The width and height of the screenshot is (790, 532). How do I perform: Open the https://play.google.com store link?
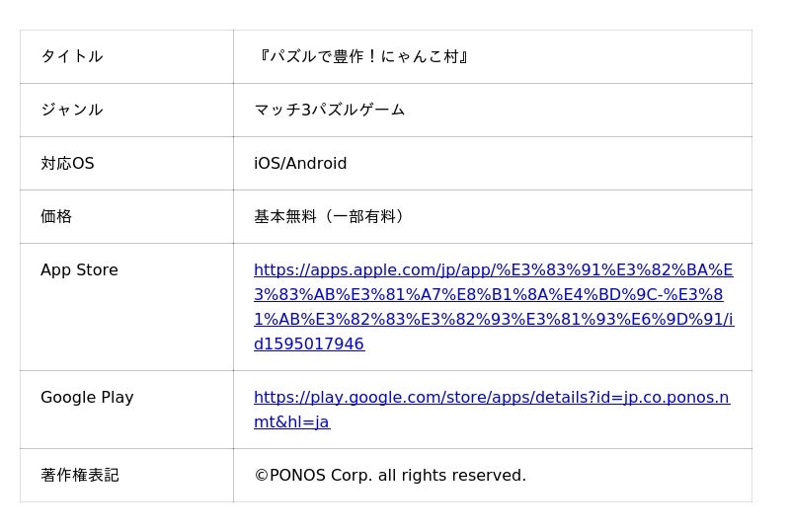[491, 398]
